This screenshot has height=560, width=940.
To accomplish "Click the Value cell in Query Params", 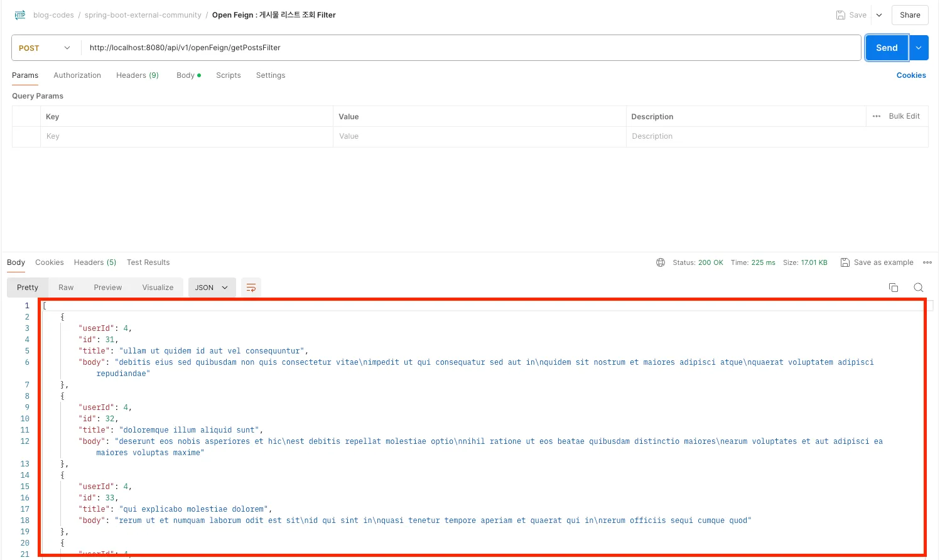I will (480, 136).
